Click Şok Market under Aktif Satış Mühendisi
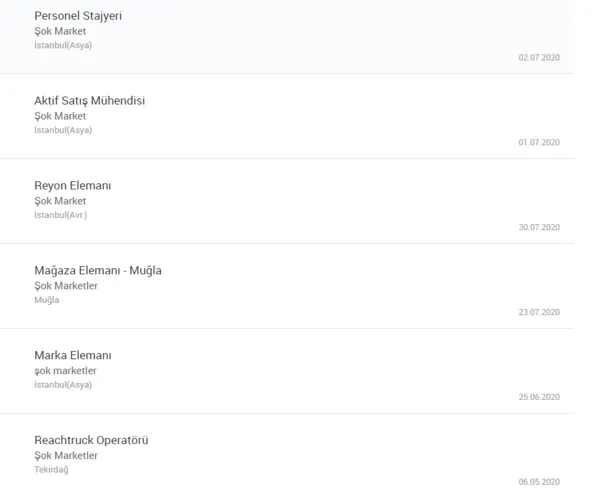Image resolution: width=616 pixels, height=495 pixels. tap(60, 117)
